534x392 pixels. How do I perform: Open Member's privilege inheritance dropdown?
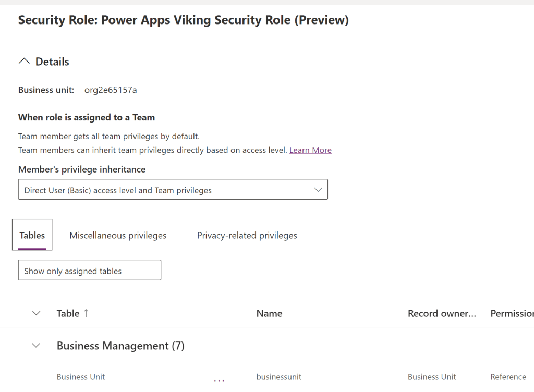[x=172, y=190]
